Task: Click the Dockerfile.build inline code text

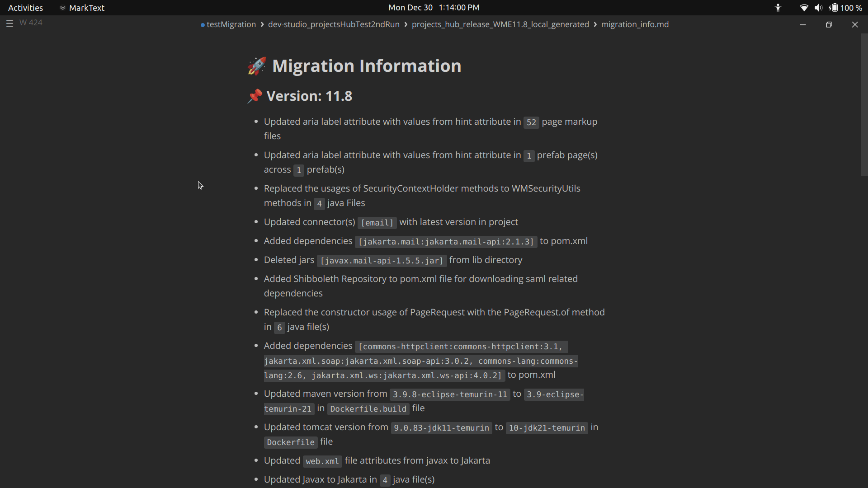Action: pos(368,409)
